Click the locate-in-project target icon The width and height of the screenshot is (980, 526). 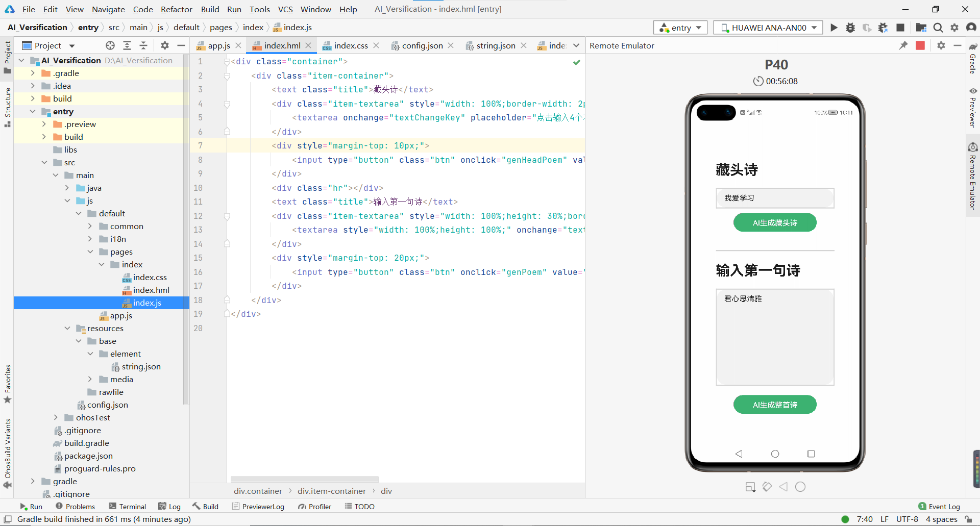click(110, 45)
